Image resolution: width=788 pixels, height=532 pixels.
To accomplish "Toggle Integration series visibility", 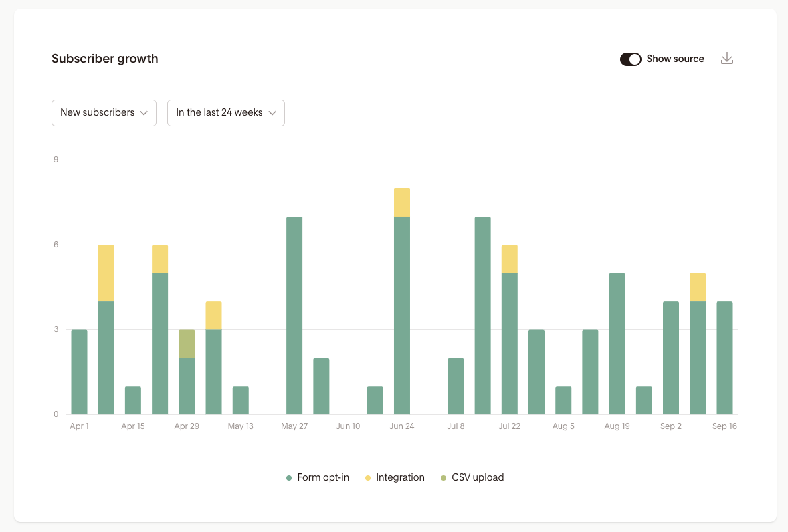I will tap(400, 477).
